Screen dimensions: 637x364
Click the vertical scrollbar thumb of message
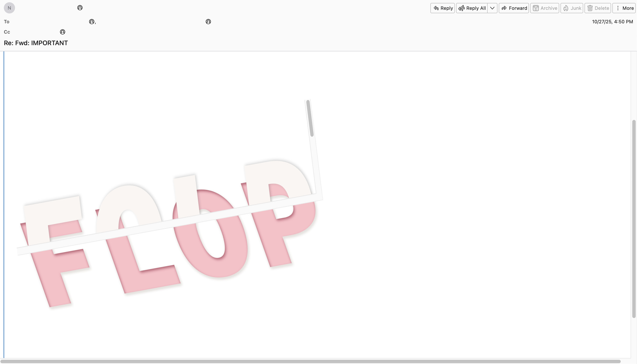tap(634, 219)
